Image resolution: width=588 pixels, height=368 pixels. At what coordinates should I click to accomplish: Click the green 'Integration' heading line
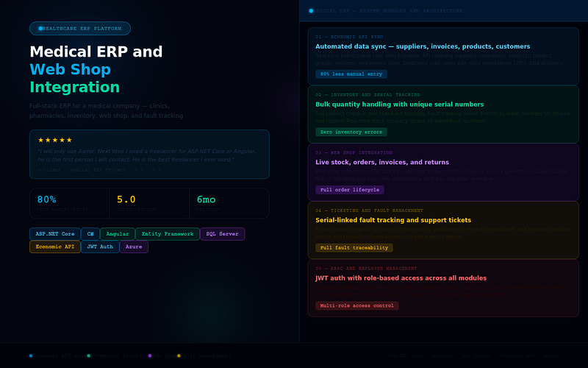click(75, 87)
